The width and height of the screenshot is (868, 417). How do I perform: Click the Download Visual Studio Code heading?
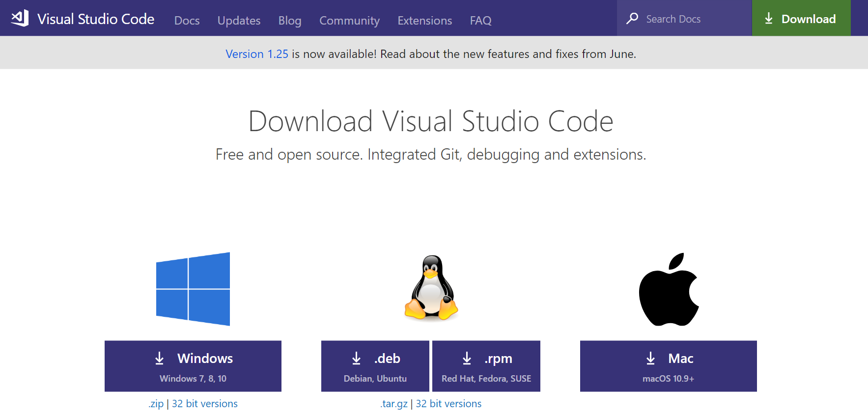pos(431,121)
